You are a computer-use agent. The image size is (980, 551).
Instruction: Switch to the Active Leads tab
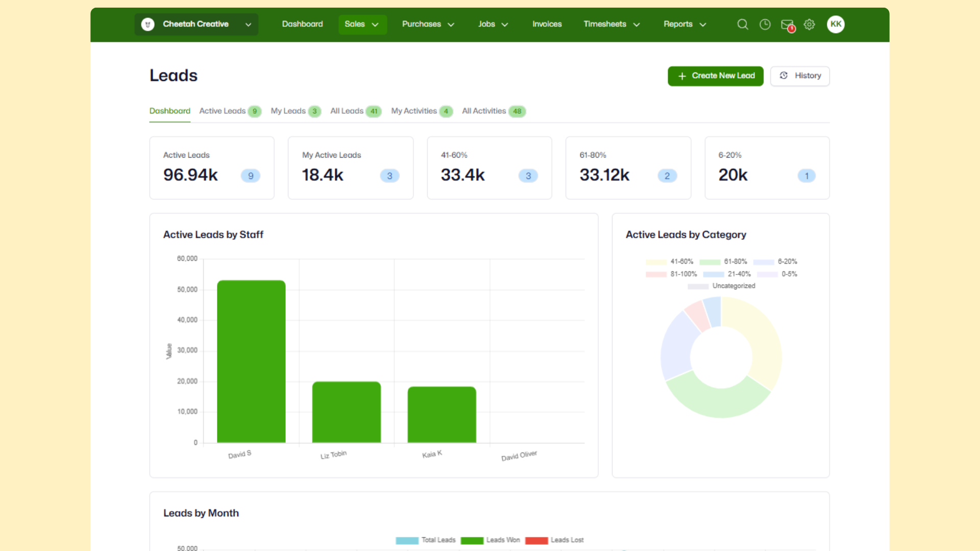(223, 111)
